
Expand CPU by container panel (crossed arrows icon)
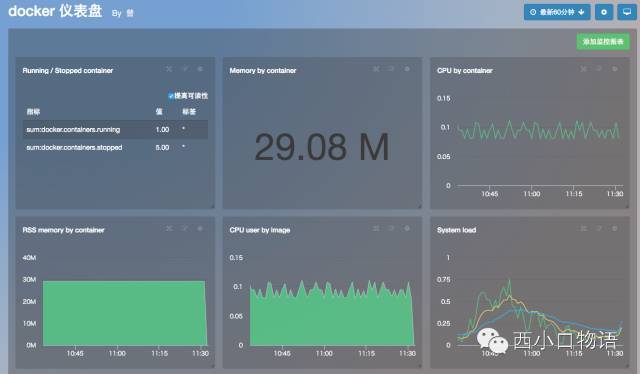coord(584,69)
